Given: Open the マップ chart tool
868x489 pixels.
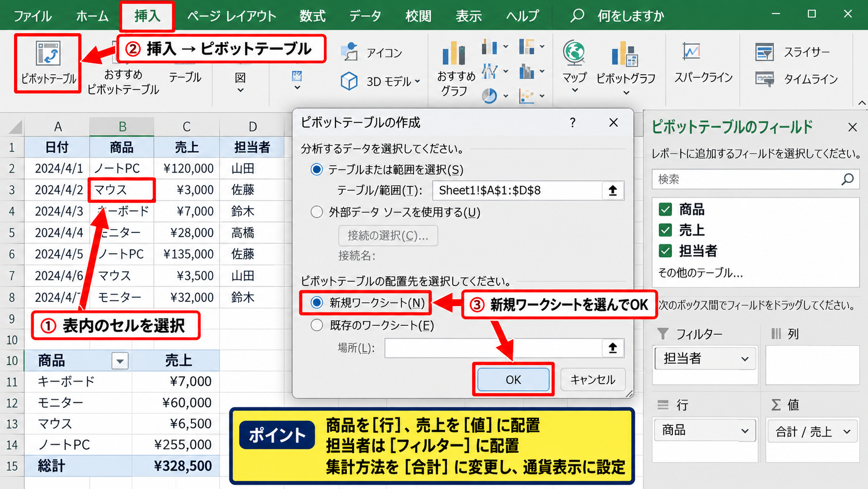Looking at the screenshot, I should click(x=574, y=67).
